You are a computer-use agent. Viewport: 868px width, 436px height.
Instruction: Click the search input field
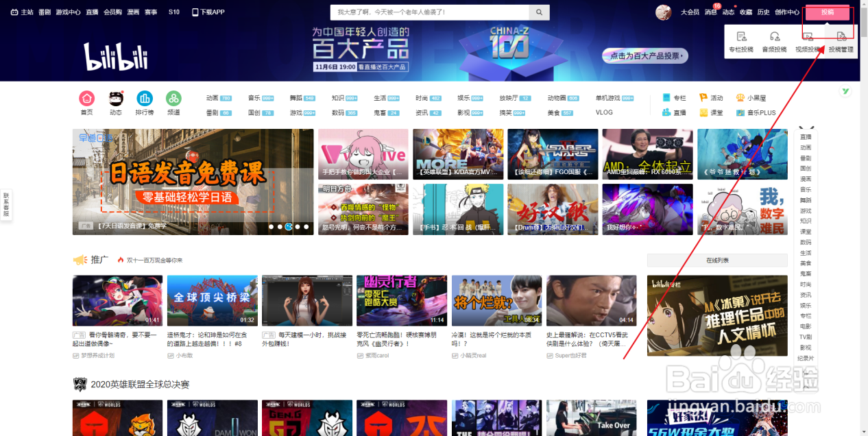430,12
